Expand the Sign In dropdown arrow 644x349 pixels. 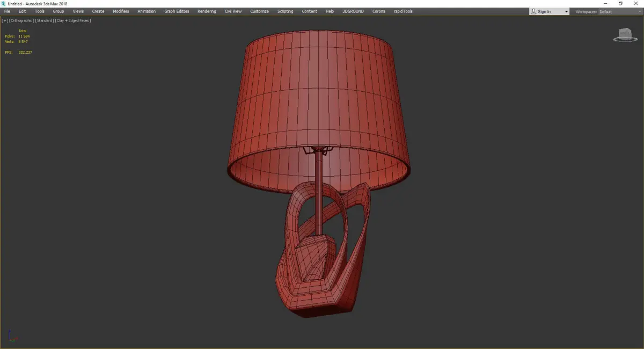point(566,12)
